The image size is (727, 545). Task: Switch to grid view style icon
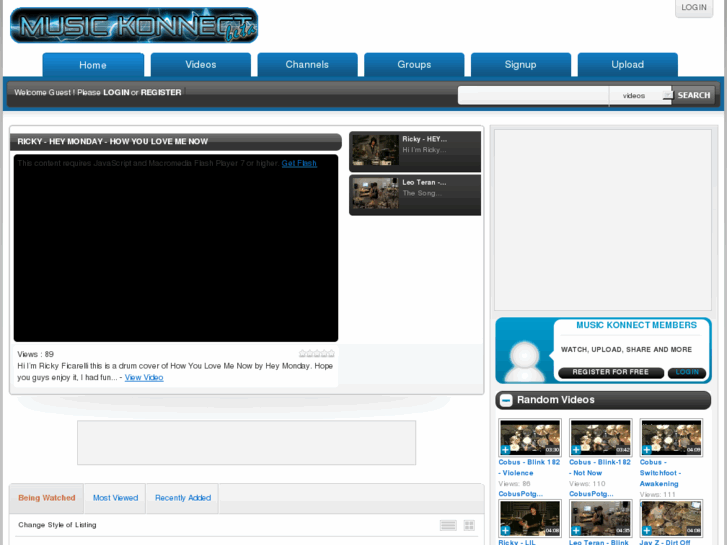click(469, 525)
